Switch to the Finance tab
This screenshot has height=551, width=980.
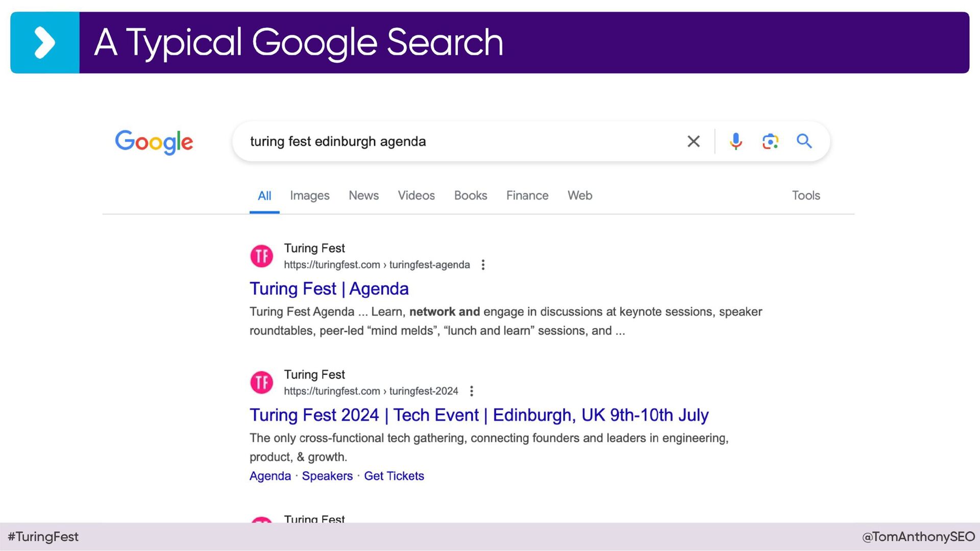pyautogui.click(x=527, y=196)
